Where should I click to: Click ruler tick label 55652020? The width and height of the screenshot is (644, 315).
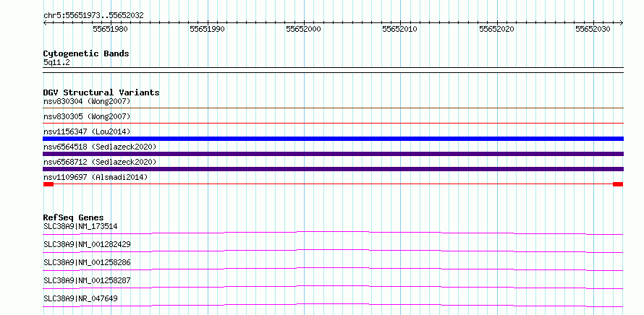pyautogui.click(x=496, y=29)
